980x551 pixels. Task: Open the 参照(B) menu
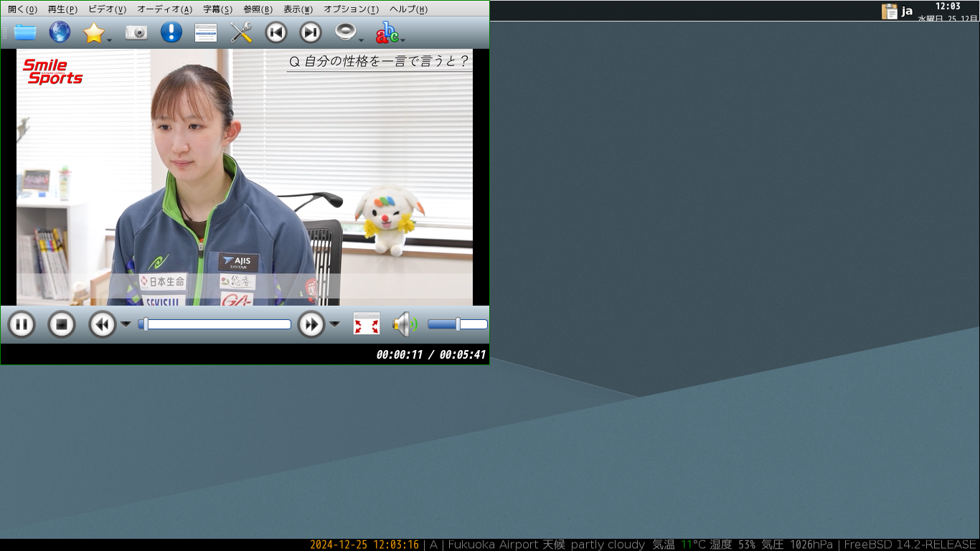(258, 9)
